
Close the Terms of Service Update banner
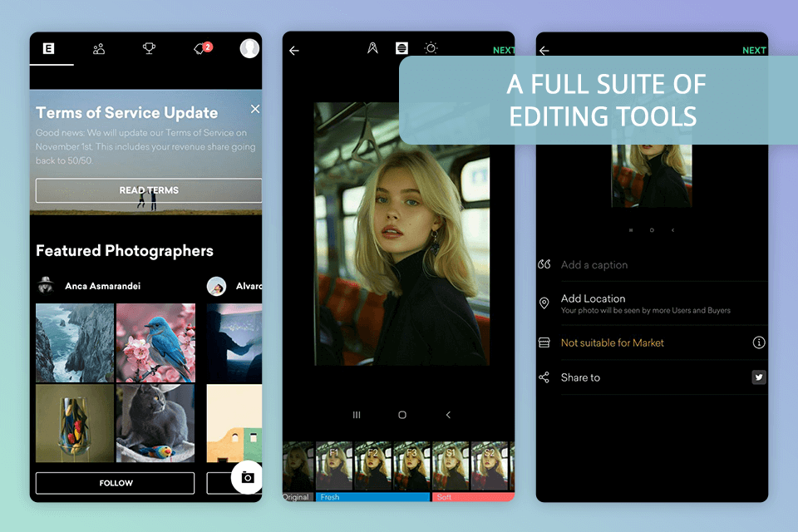255,109
